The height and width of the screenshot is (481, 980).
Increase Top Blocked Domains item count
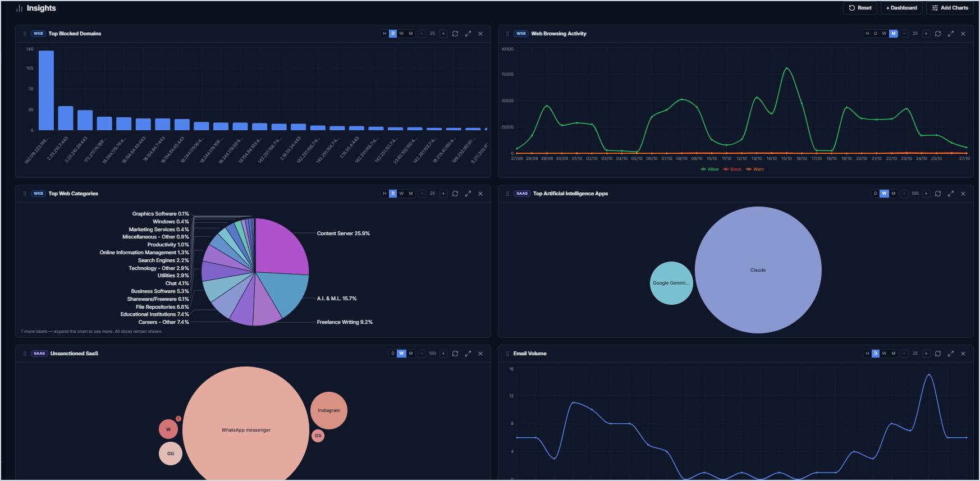[x=443, y=34]
